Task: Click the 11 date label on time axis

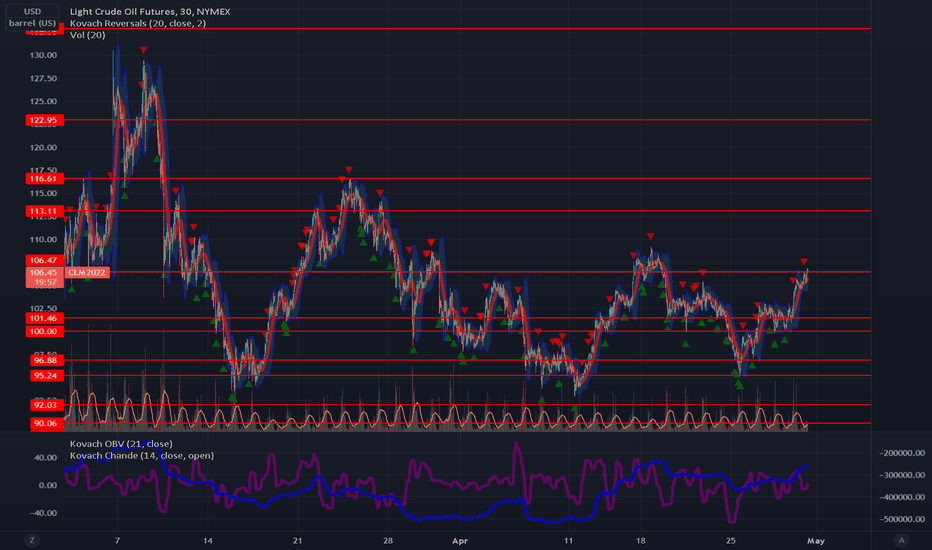Action: pyautogui.click(x=568, y=540)
